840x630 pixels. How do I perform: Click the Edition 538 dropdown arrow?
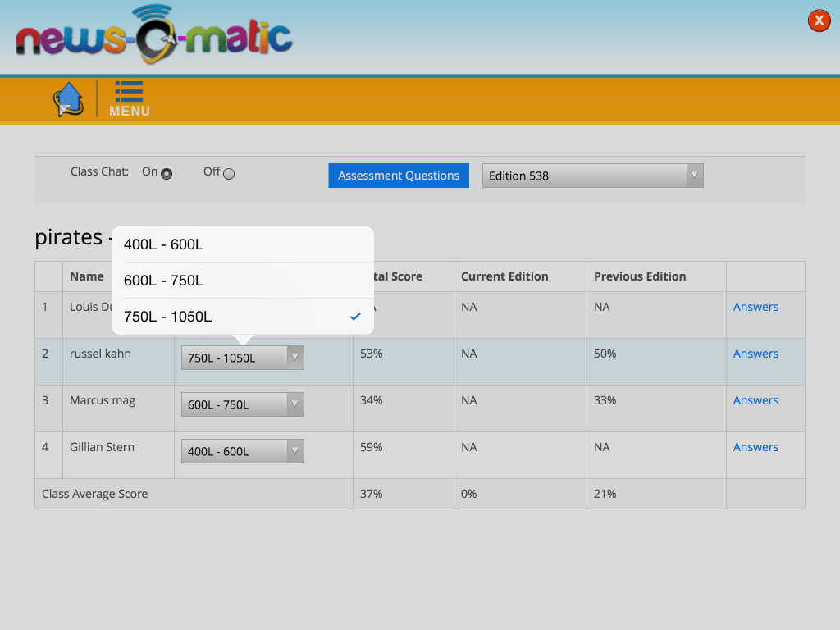pos(694,176)
